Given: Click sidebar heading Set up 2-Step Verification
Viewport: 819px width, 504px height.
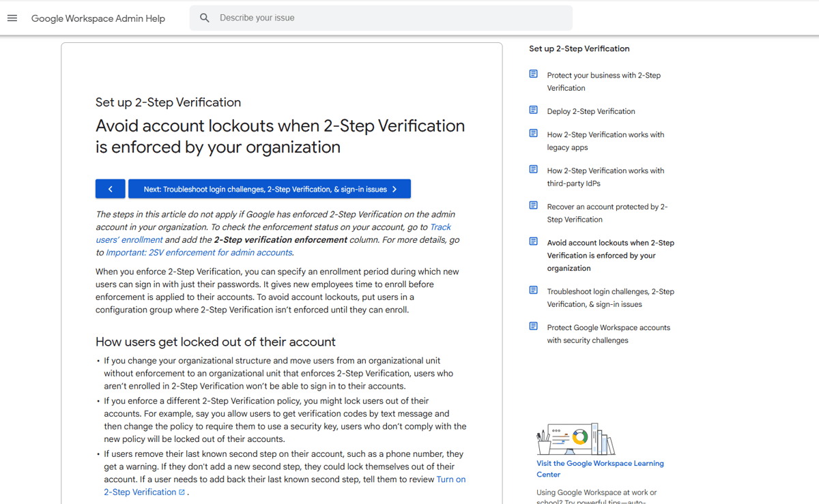Looking at the screenshot, I should (579, 48).
